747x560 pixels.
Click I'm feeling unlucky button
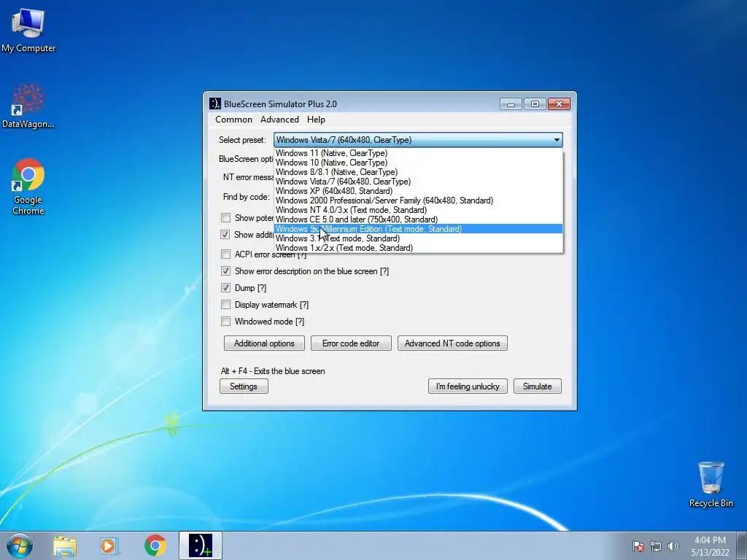tap(468, 386)
